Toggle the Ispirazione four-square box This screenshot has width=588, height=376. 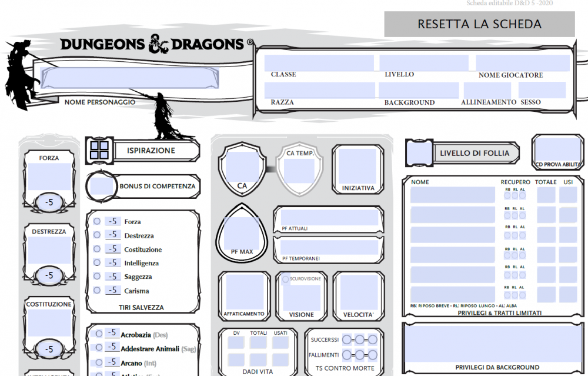click(99, 150)
